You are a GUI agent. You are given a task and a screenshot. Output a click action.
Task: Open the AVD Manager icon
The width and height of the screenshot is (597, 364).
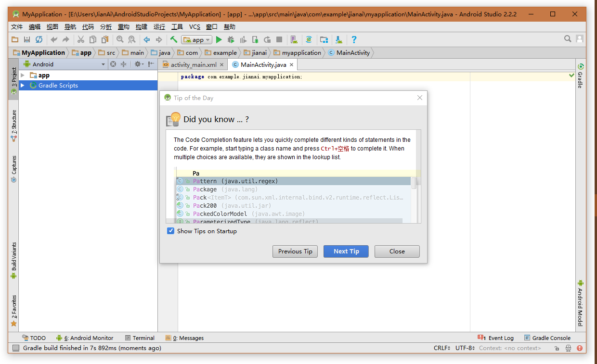[294, 39]
